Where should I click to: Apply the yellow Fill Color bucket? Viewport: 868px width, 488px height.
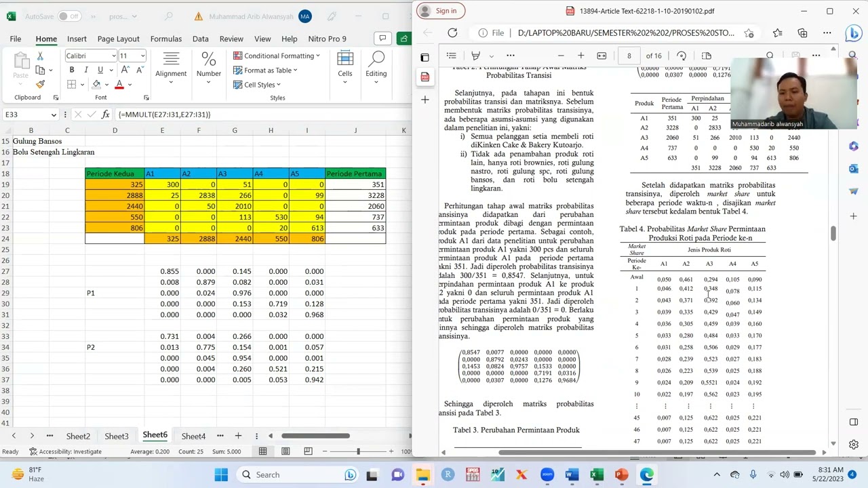[x=96, y=84]
